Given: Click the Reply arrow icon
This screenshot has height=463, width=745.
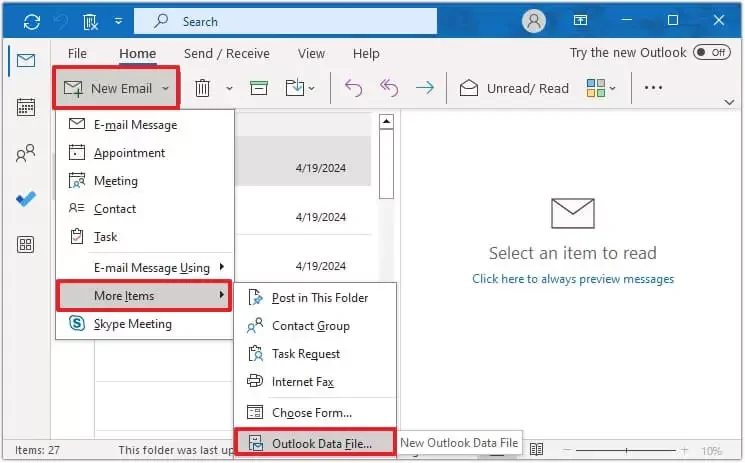Looking at the screenshot, I should pyautogui.click(x=353, y=88).
